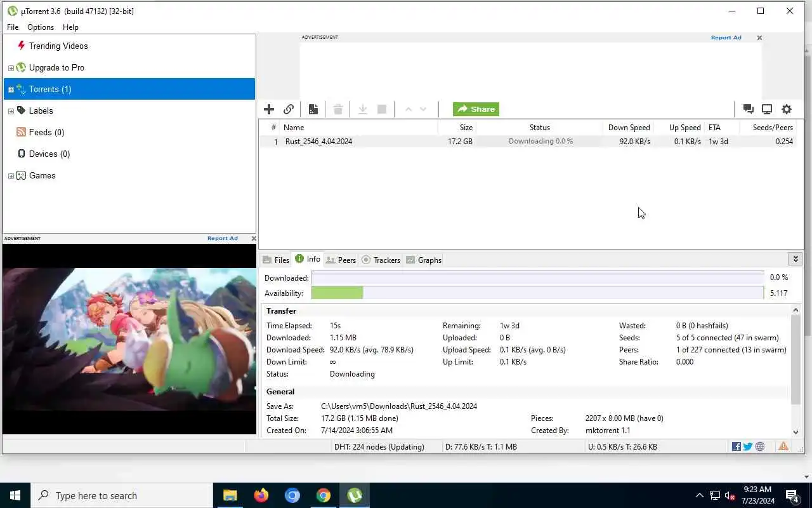Image resolution: width=812 pixels, height=508 pixels.
Task: Click the Trending Videos lightning icon
Action: point(22,46)
